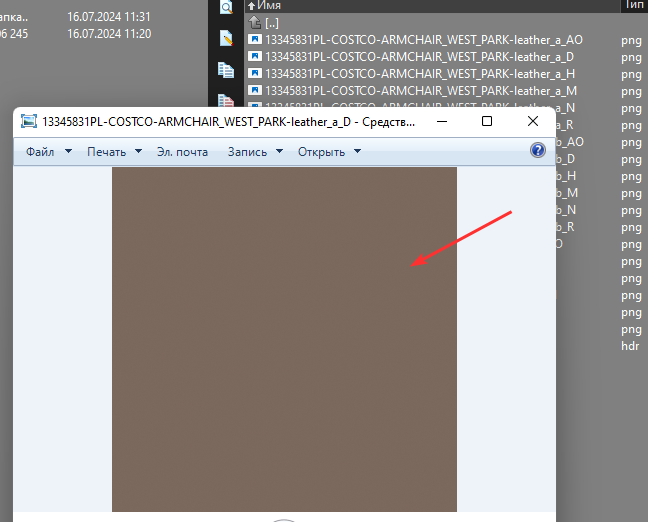The image size is (648, 522).
Task: Click the date 16.07.2024 11:31 in left panel
Action: (109, 17)
